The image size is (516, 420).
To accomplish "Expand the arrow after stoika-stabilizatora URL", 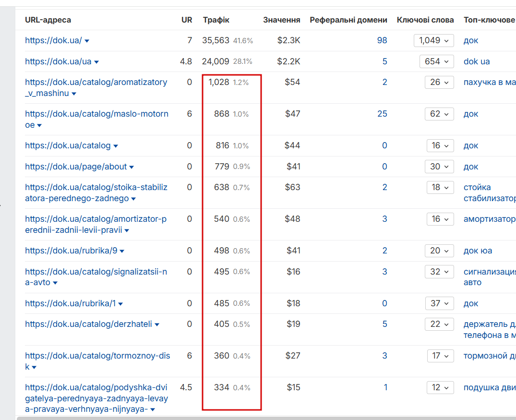I will [133, 199].
